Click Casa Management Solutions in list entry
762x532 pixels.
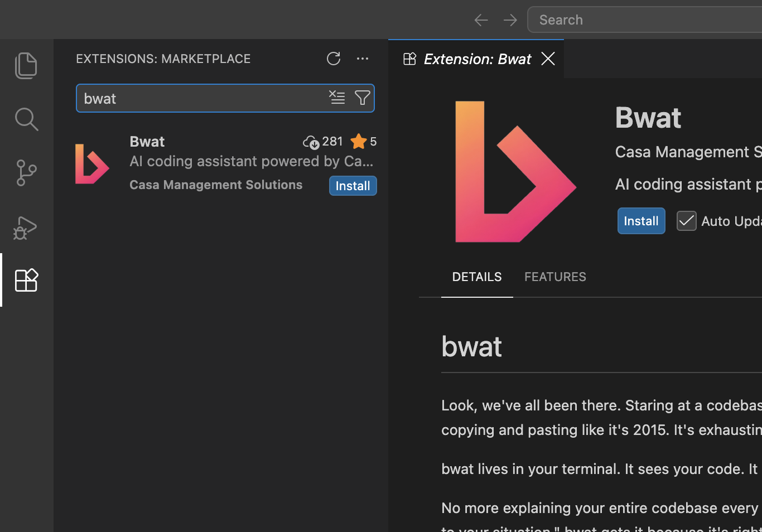coord(216,185)
